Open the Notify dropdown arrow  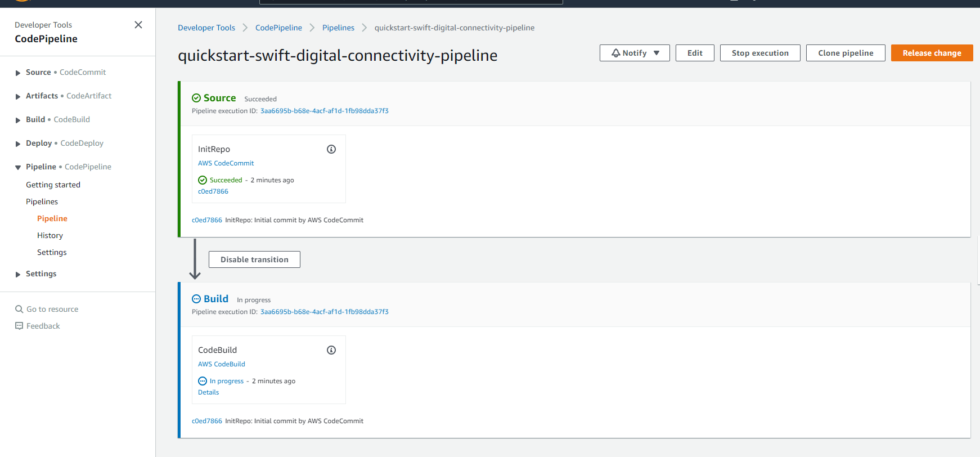(657, 53)
